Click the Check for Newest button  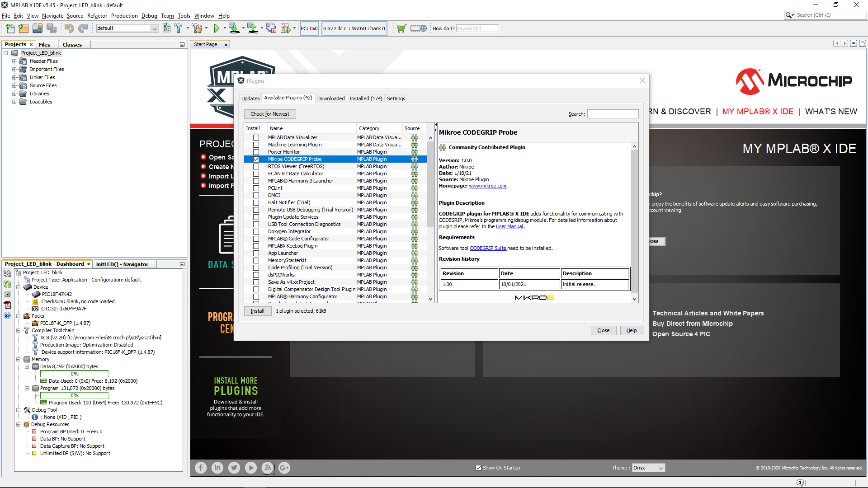[x=270, y=114]
